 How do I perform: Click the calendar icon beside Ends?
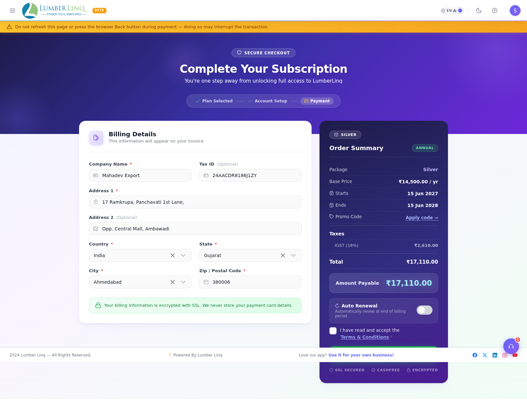click(332, 205)
